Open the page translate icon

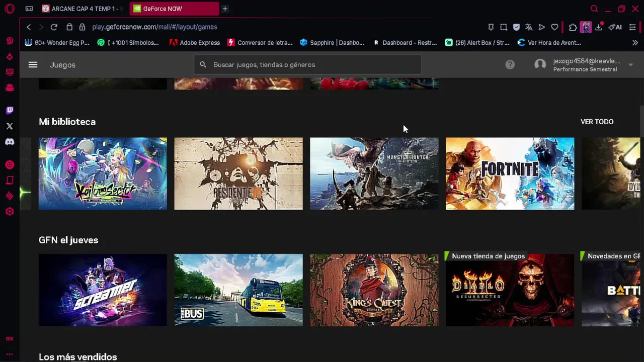(529, 27)
